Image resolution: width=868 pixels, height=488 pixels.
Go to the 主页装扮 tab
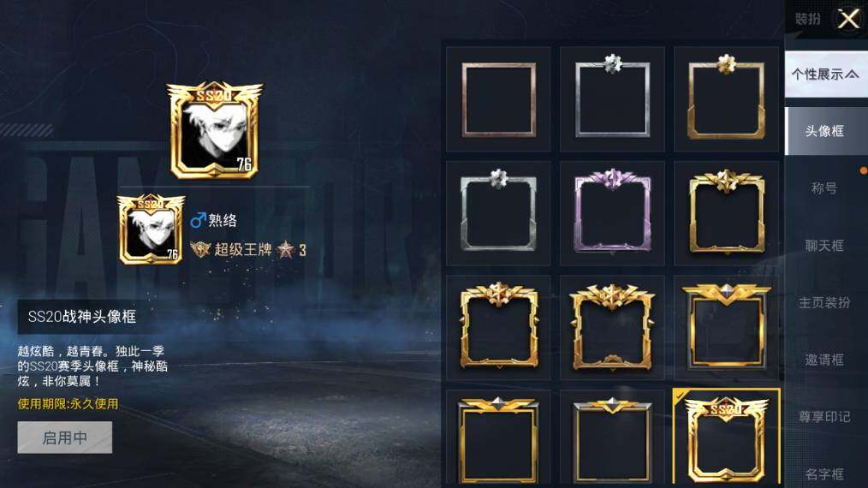coord(826,302)
